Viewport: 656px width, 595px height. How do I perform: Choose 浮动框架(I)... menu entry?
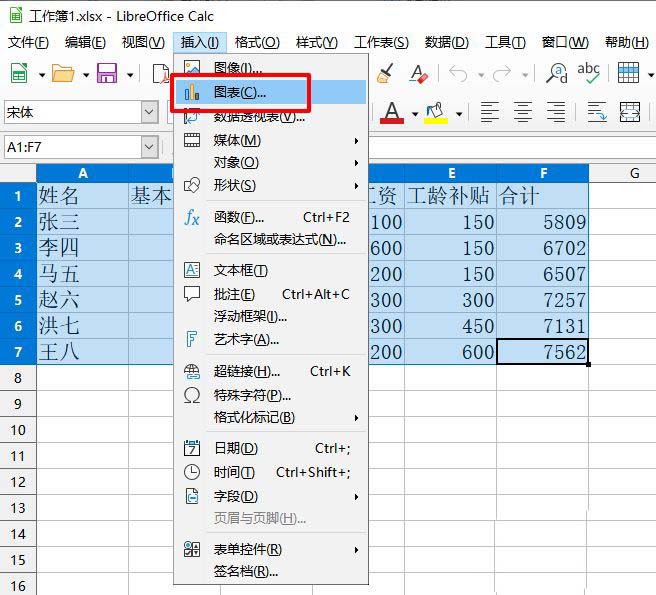tap(271, 316)
